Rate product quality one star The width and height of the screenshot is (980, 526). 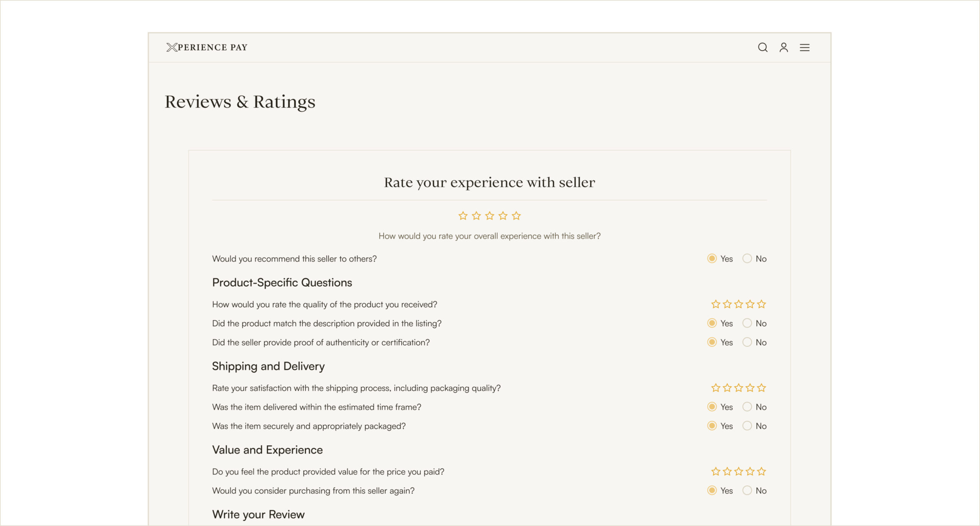(715, 304)
